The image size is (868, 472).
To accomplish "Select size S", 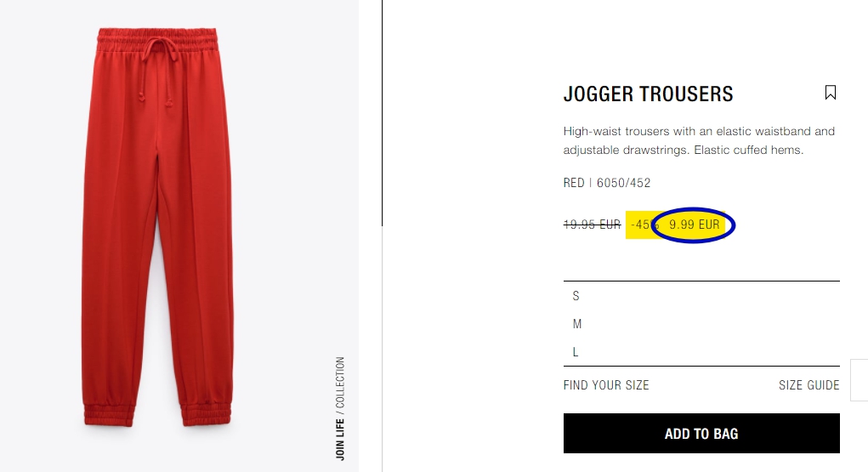I will [701, 296].
